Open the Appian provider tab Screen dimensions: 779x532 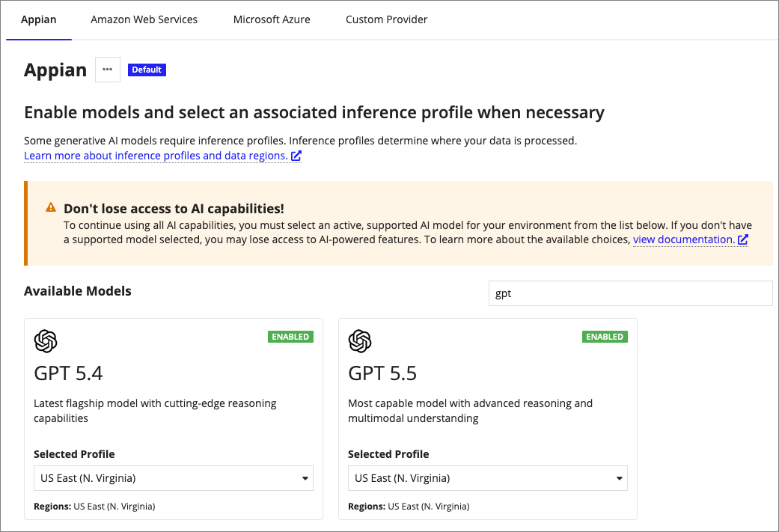[39, 20]
